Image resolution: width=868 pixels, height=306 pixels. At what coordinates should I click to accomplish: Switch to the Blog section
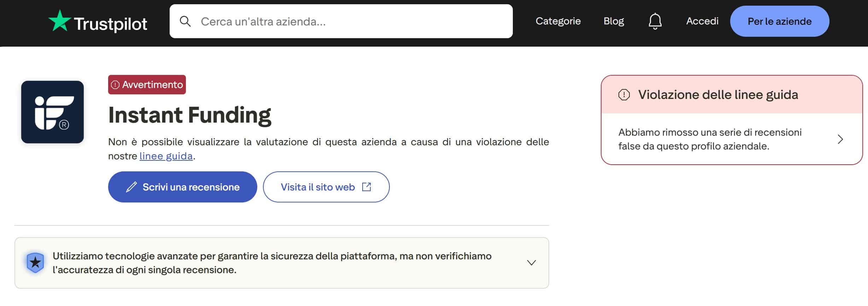[x=614, y=21]
